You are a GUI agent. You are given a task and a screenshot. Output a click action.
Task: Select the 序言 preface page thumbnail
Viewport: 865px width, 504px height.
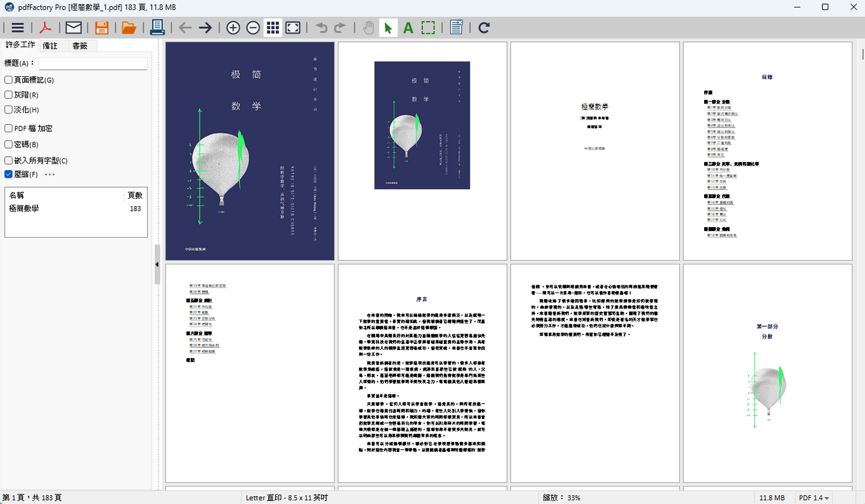point(422,374)
